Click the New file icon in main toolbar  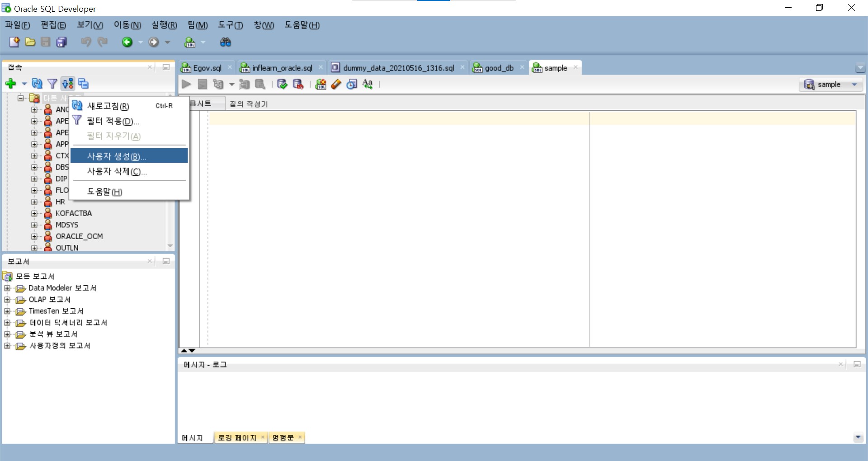tap(14, 42)
